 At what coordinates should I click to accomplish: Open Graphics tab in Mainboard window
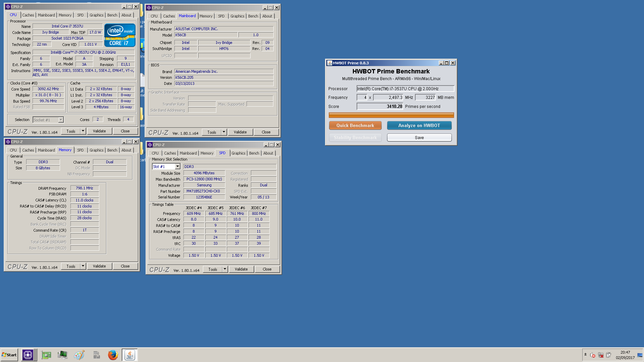click(x=237, y=16)
